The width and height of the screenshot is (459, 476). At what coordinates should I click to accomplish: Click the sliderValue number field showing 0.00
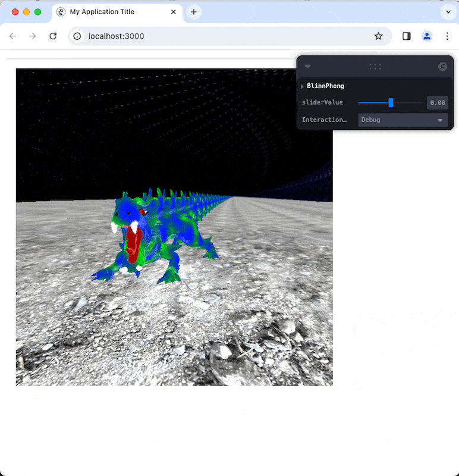(x=437, y=103)
